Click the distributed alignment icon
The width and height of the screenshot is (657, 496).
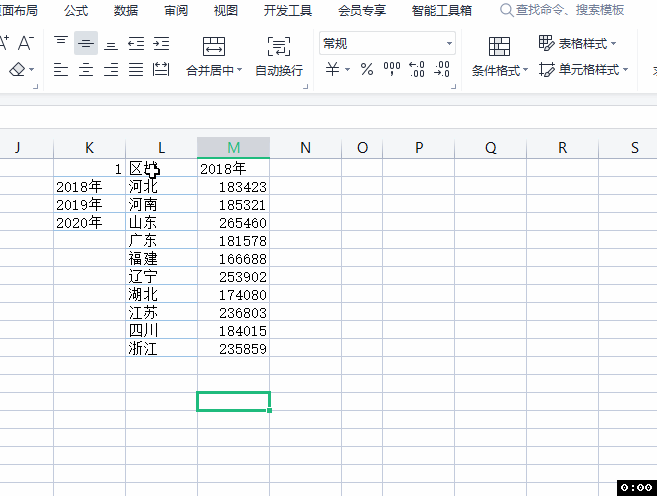pos(161,70)
